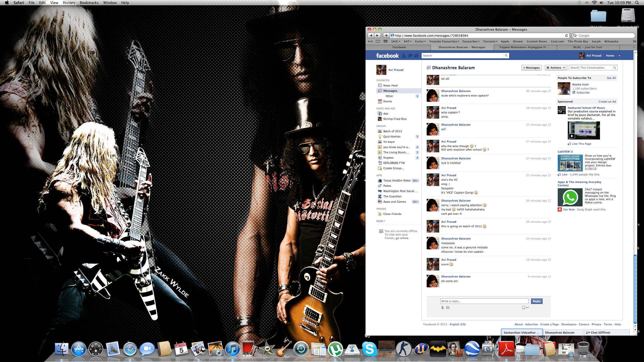Open Spotlight search in menu bar
Viewport: 644px width, 362px height.
point(637,3)
